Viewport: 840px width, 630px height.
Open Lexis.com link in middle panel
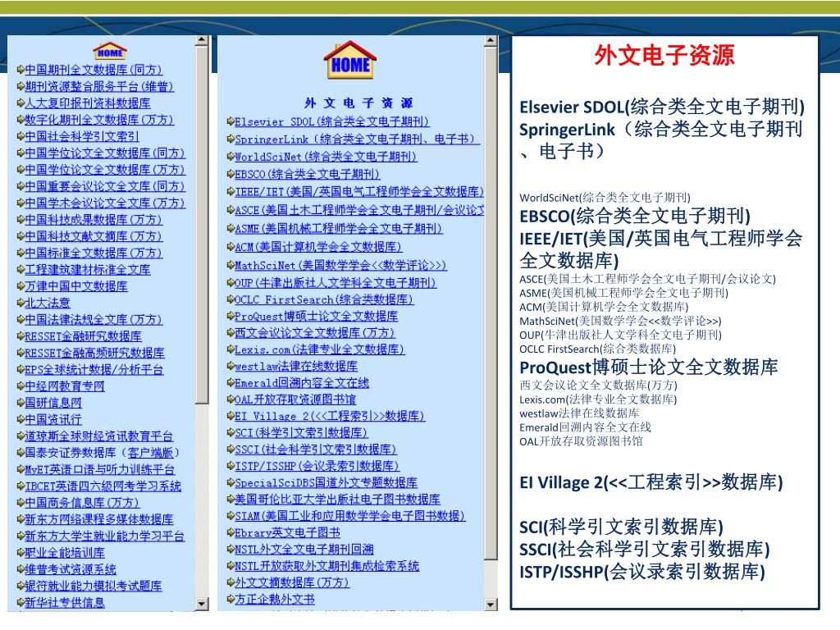pyautogui.click(x=319, y=349)
